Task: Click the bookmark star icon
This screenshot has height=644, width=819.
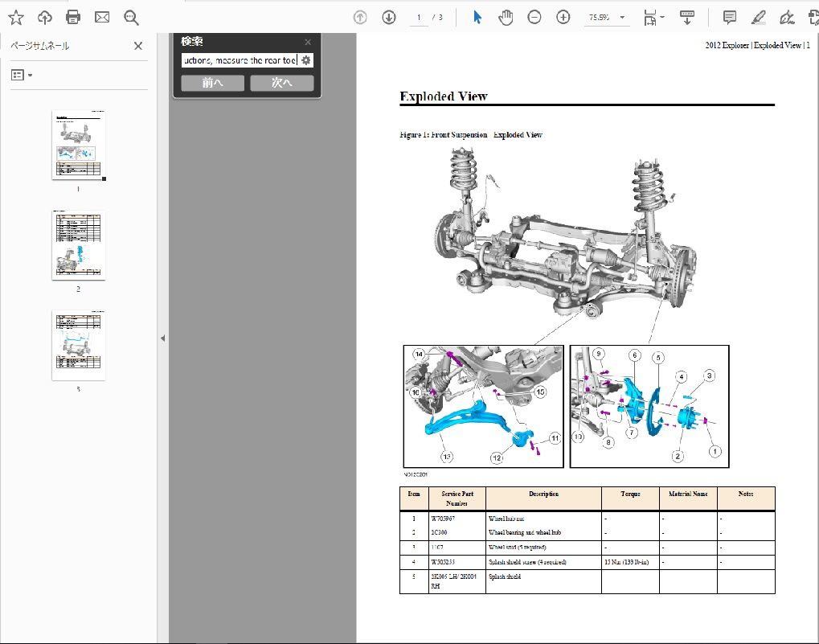Action: pos(16,17)
